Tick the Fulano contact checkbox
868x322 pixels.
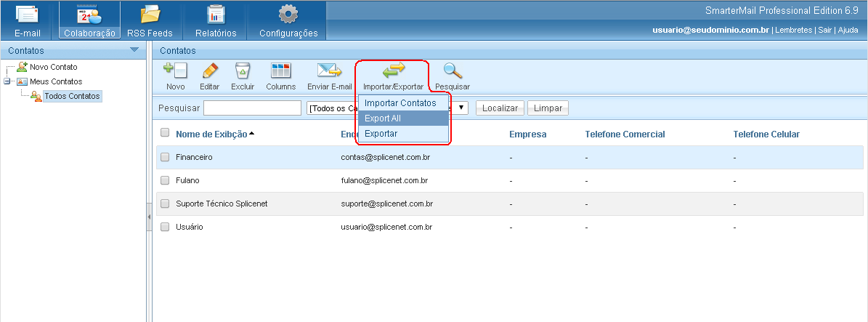(x=165, y=180)
